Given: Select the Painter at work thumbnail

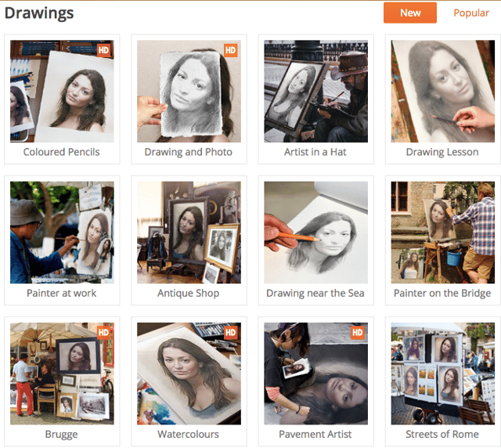Looking at the screenshot, I should [x=62, y=233].
